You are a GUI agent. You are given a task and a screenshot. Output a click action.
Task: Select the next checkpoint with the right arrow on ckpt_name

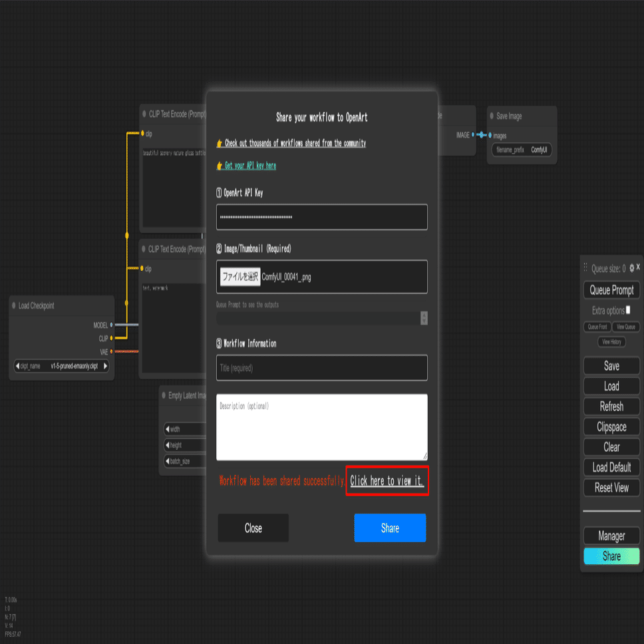[x=106, y=365]
